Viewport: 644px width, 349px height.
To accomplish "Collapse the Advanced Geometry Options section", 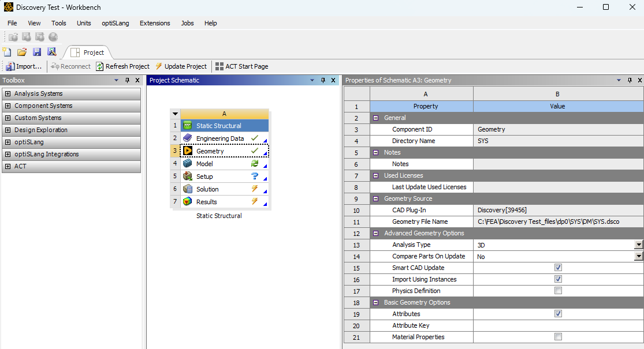I will (375, 233).
